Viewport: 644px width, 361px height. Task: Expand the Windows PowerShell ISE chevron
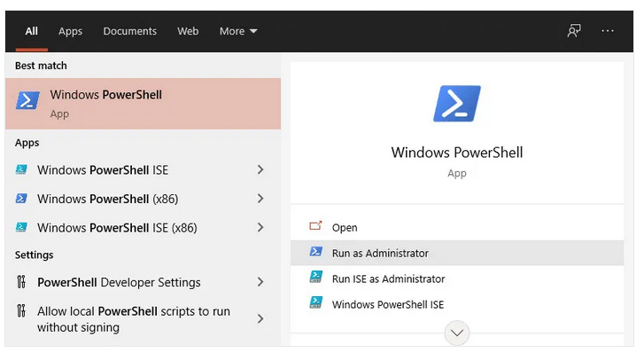(260, 170)
